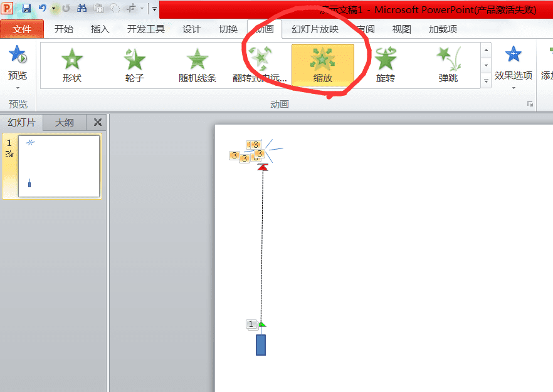Save the presentation with floppy icon
Screen dimensions: 553x392
[x=26, y=8]
